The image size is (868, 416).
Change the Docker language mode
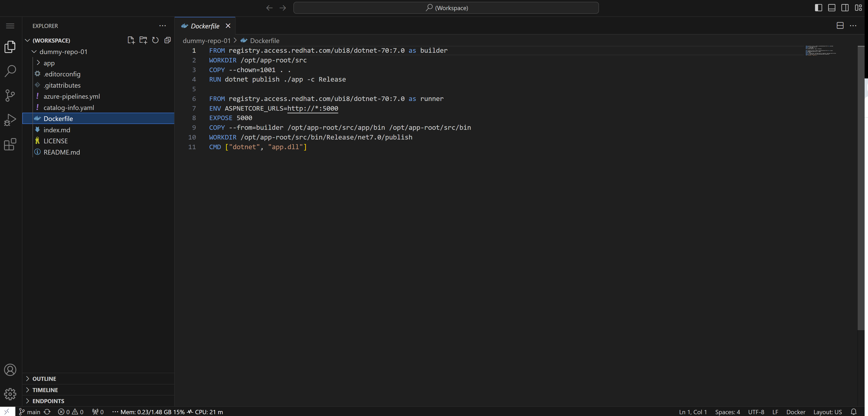pyautogui.click(x=796, y=412)
